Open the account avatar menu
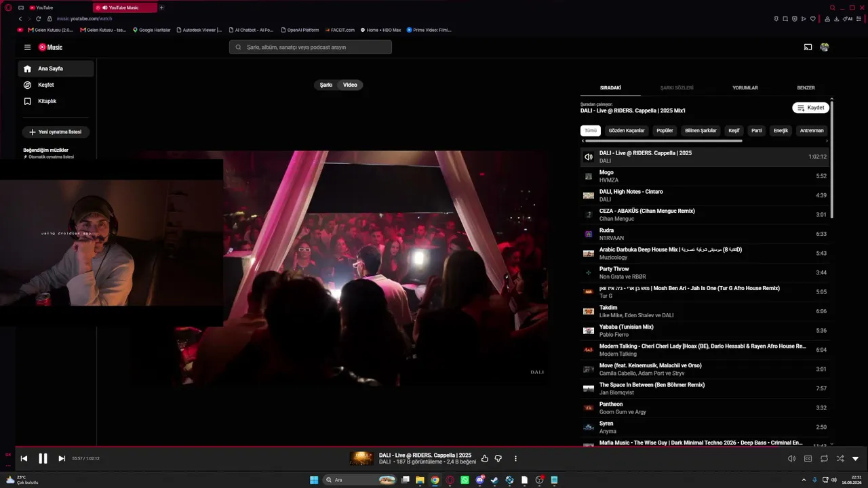Image resolution: width=868 pixels, height=488 pixels. pos(825,47)
